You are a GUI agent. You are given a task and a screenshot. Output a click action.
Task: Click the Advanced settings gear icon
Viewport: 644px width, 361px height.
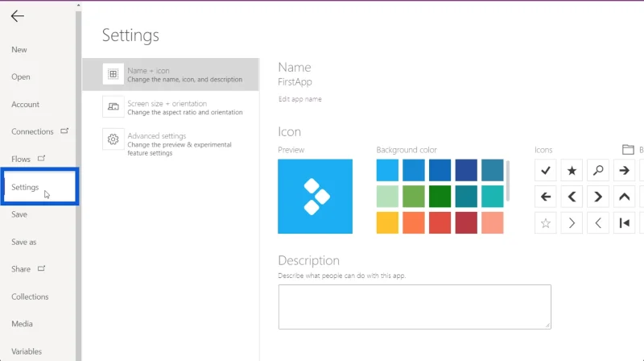pyautogui.click(x=113, y=139)
